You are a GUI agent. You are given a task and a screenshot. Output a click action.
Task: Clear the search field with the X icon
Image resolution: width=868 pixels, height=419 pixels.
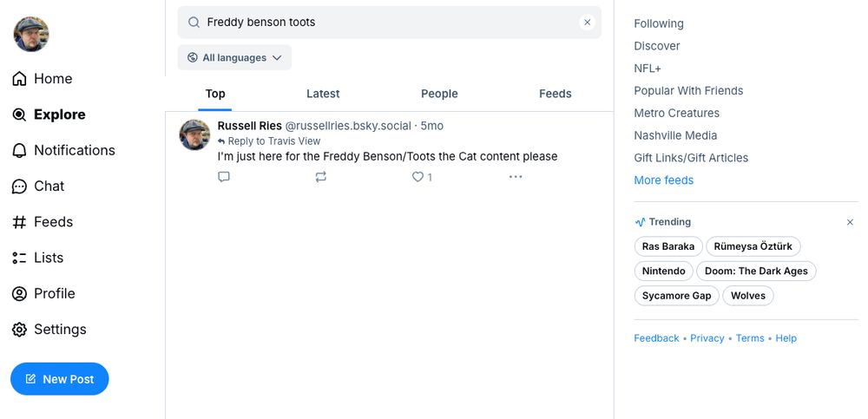pos(587,23)
